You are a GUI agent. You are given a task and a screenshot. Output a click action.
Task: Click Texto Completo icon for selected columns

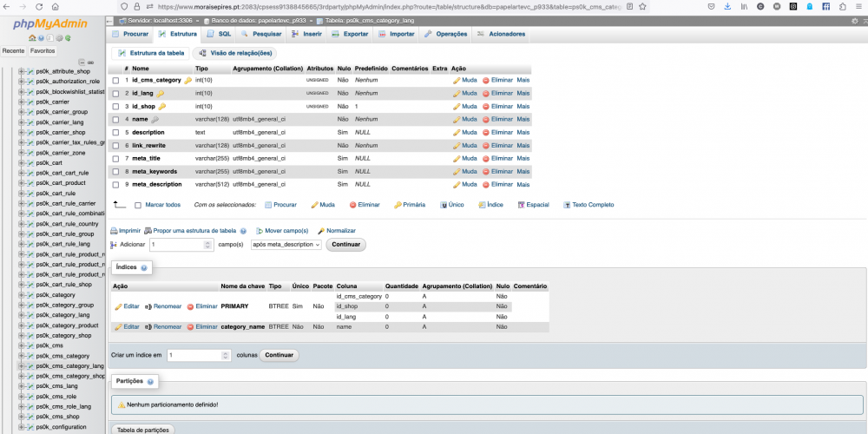click(567, 205)
